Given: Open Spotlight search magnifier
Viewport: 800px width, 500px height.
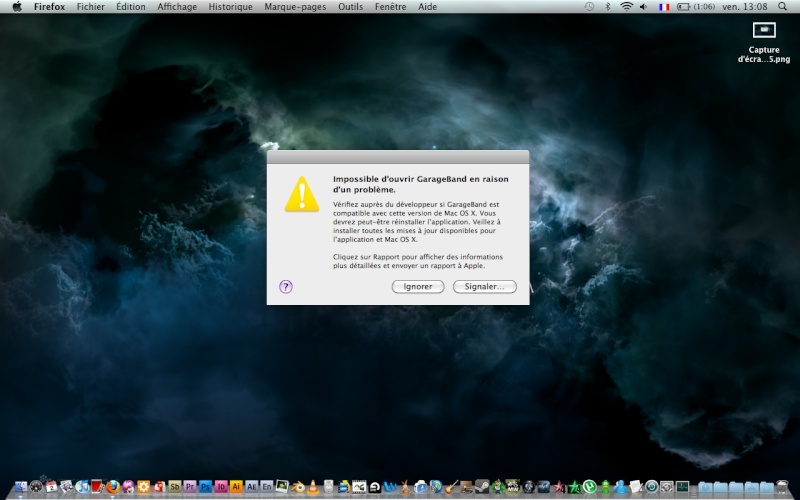Looking at the screenshot, I should click(x=783, y=7).
